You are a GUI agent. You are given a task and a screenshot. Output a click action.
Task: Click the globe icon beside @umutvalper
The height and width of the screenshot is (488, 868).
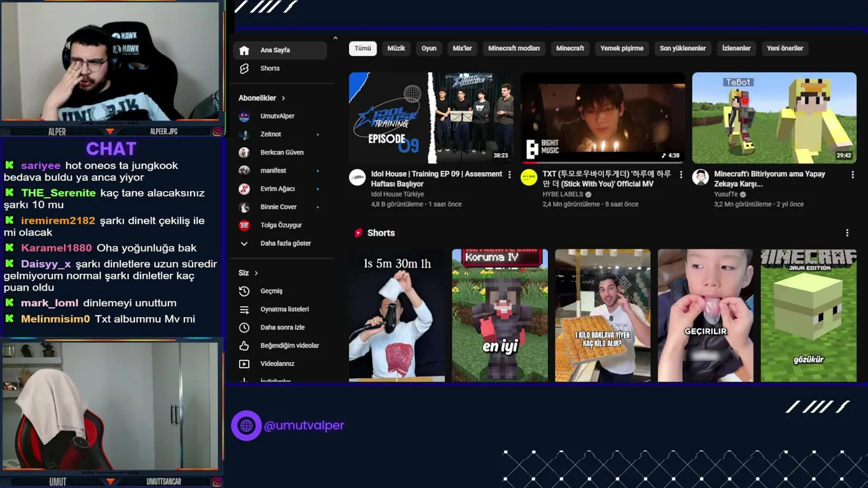[246, 426]
